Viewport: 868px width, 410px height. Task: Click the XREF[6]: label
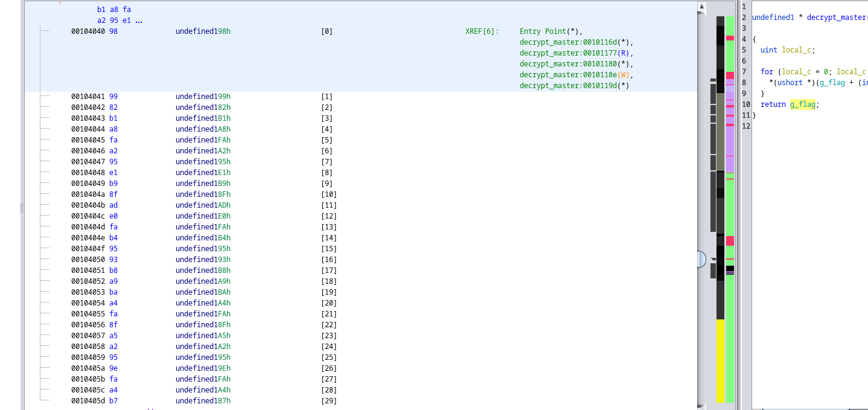pyautogui.click(x=482, y=31)
